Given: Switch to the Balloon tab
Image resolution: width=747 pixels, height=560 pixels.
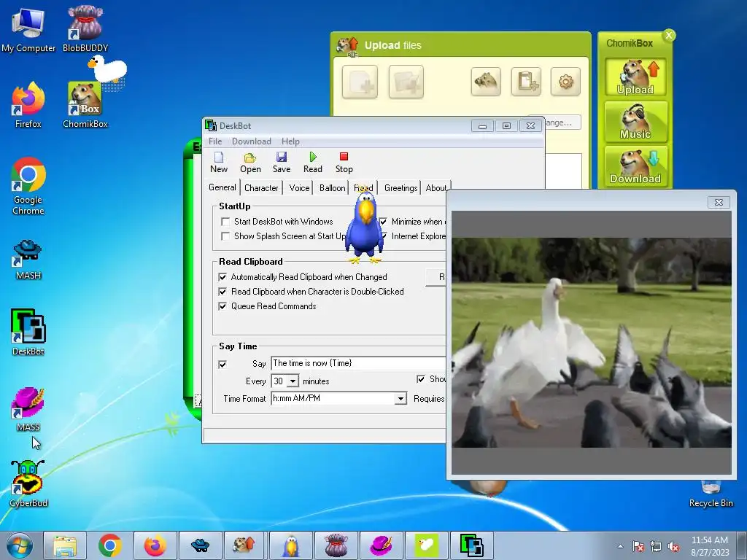Looking at the screenshot, I should point(332,188).
